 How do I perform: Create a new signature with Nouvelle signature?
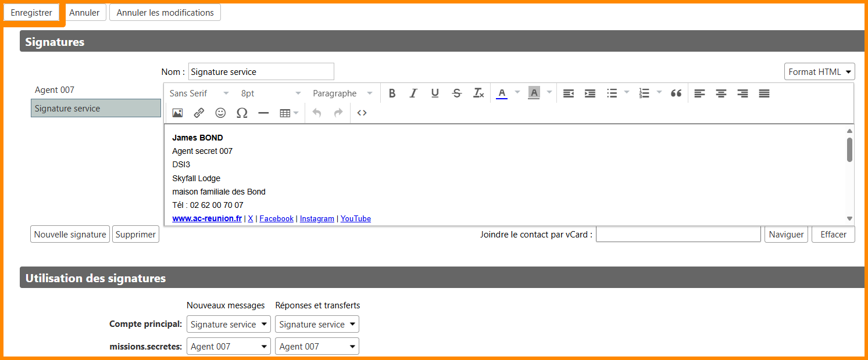[x=70, y=235]
